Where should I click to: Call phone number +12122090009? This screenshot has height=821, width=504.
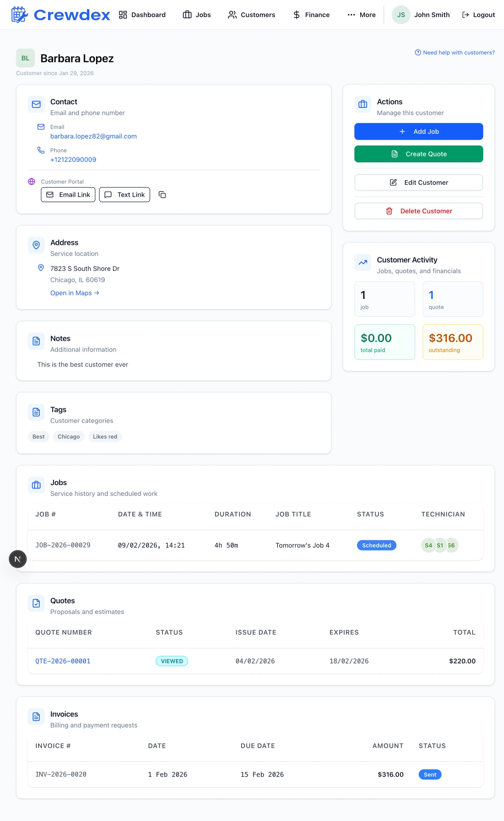pyautogui.click(x=73, y=159)
